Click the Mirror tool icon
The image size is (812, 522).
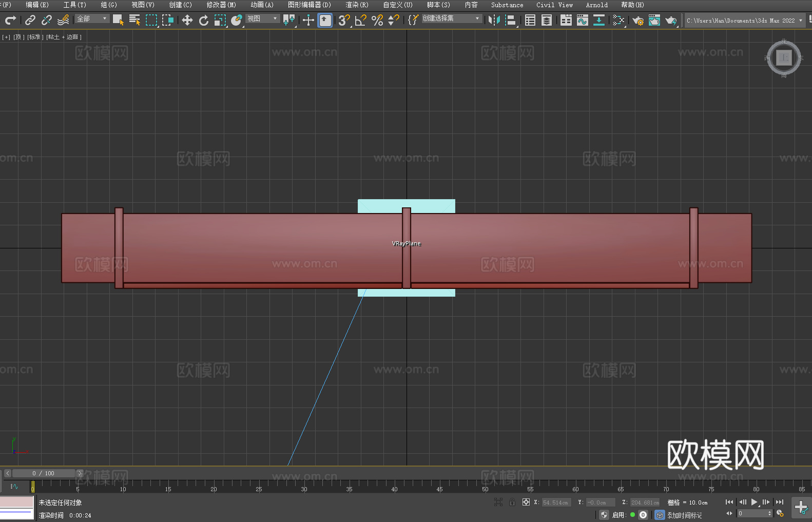tap(494, 20)
